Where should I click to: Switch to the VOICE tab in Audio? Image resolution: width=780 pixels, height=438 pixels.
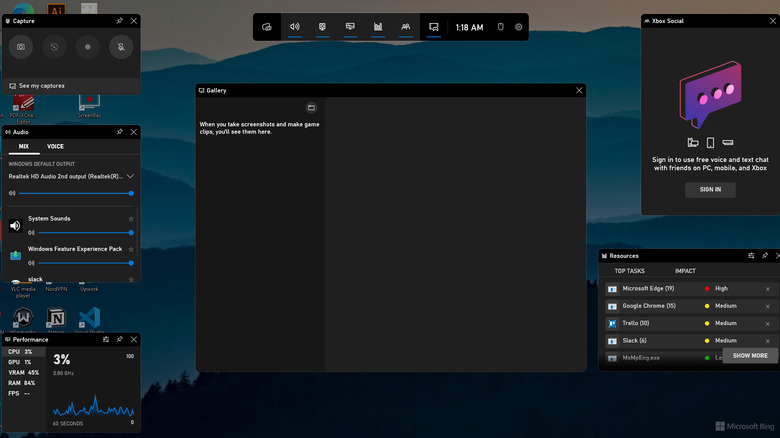click(55, 146)
